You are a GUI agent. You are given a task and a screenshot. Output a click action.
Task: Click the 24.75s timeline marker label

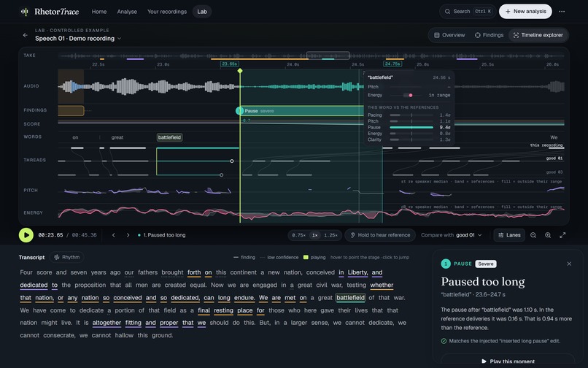click(x=392, y=64)
